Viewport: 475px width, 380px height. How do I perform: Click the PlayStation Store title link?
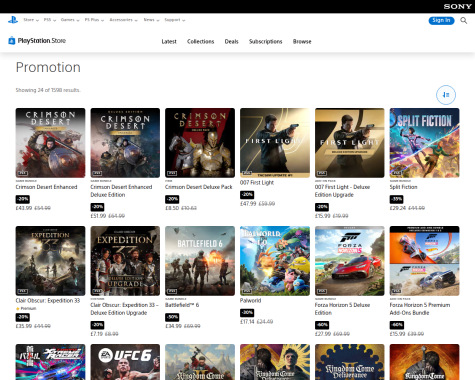[x=42, y=41]
